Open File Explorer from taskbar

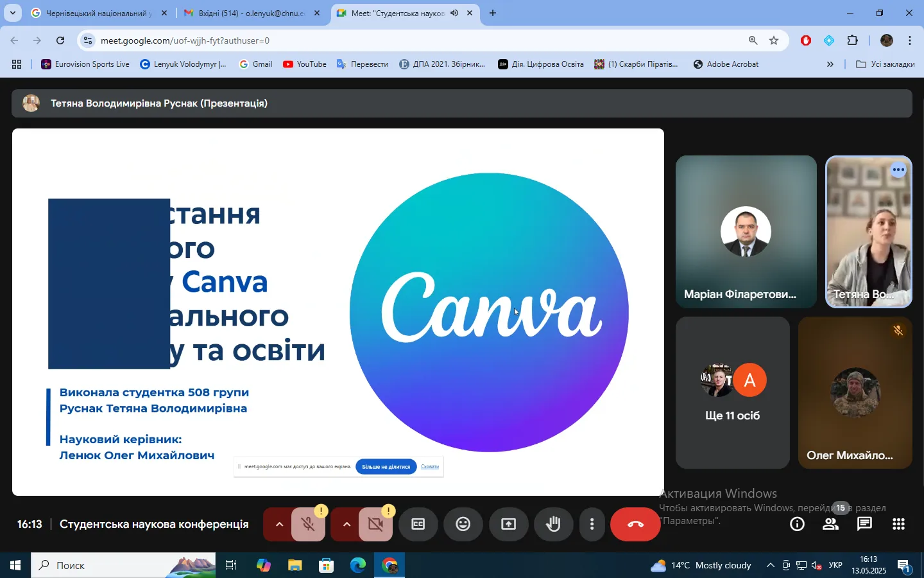tap(295, 566)
